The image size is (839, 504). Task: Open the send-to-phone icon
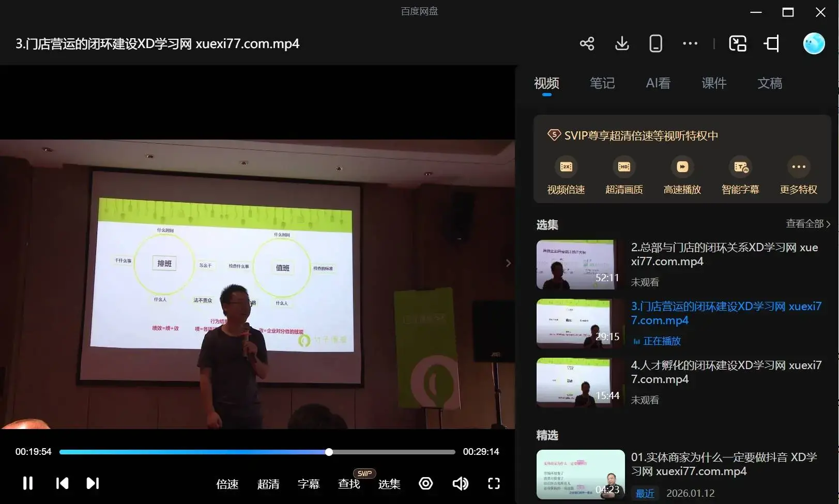pos(655,43)
